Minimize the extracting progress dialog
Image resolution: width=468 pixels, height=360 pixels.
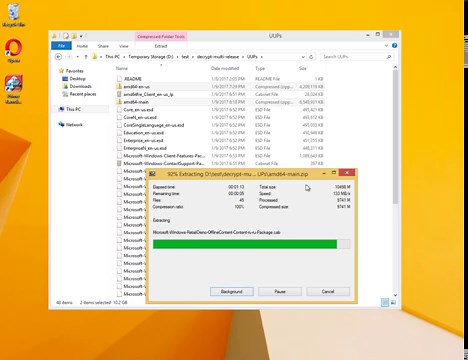tap(324, 173)
